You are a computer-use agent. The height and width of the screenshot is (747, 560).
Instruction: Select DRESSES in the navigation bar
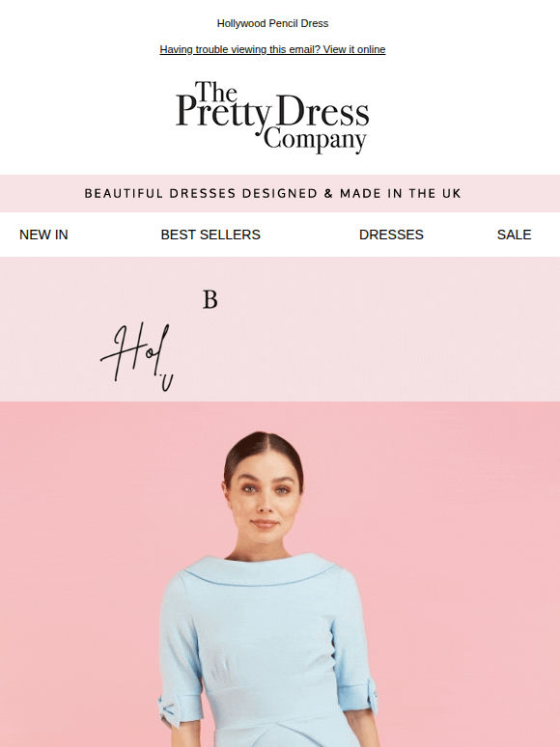[391, 235]
